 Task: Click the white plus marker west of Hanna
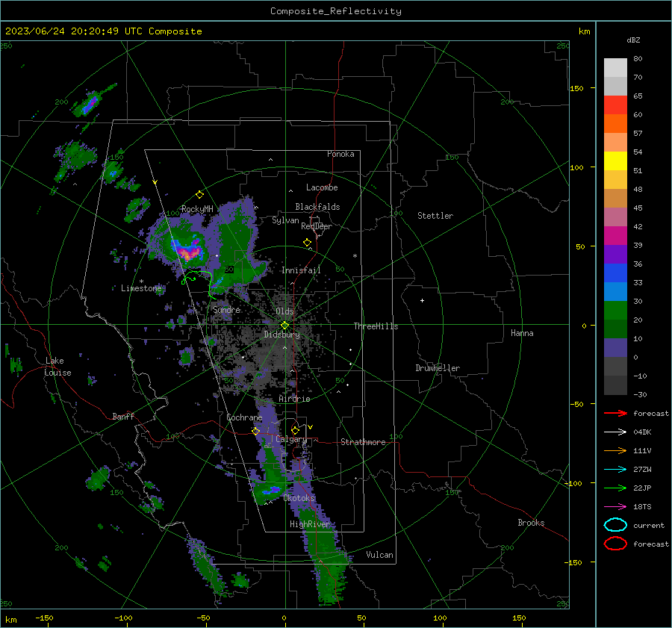coord(422,300)
